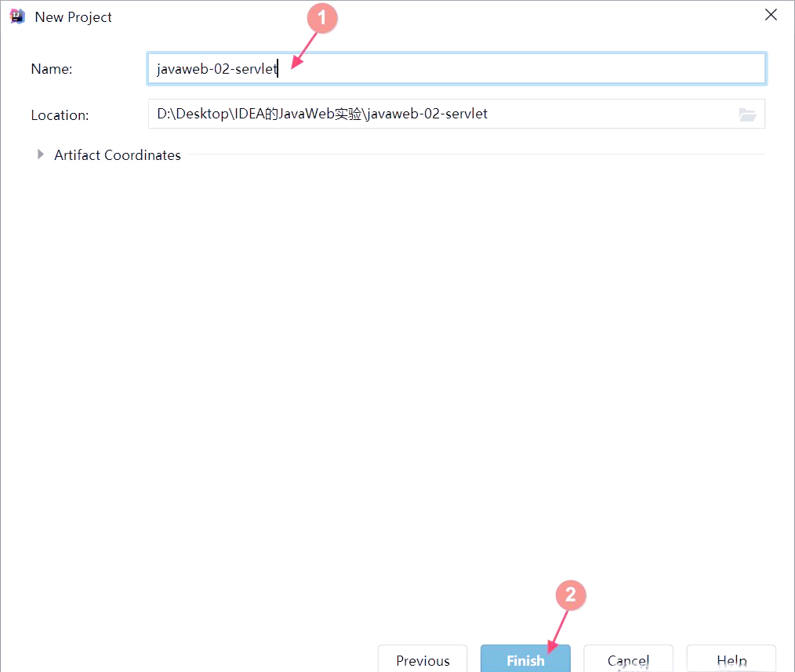Click the 'Location:' label
Viewport: 795px width, 672px height.
[60, 115]
